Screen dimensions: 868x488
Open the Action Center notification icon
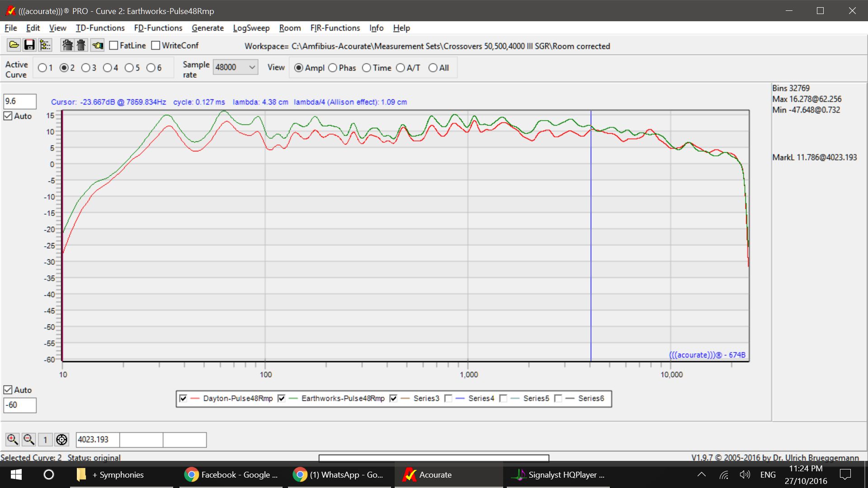pos(845,474)
